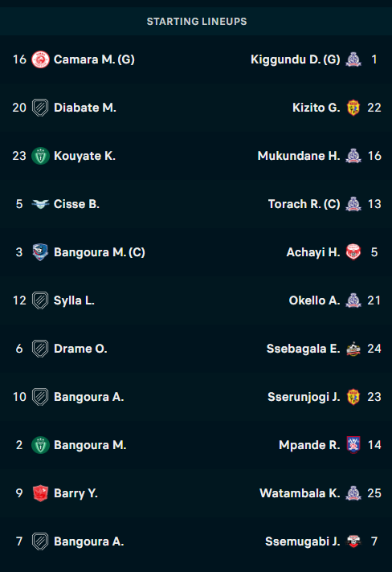Screen dimensions: 392x572
Task: Open Mukundane H. player details
Action: click(299, 156)
